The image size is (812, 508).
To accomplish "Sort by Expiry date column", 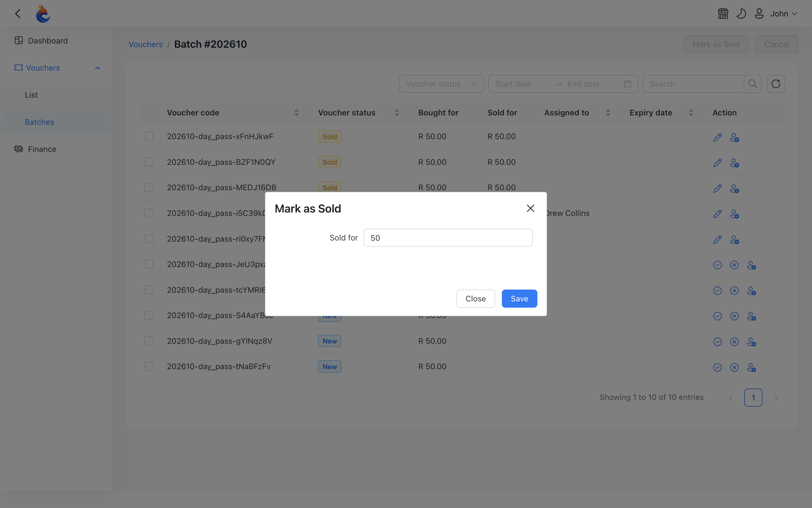I will [x=691, y=113].
